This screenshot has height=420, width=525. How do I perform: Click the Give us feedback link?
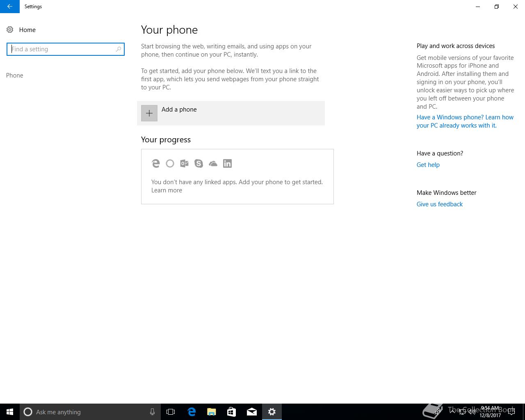pyautogui.click(x=440, y=204)
